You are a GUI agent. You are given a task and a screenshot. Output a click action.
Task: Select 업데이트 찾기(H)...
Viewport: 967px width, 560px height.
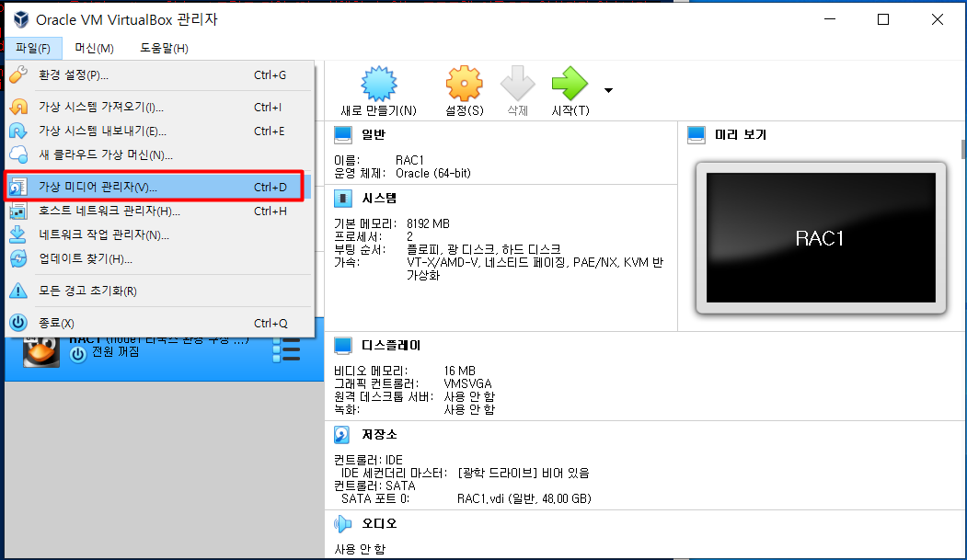(158, 259)
